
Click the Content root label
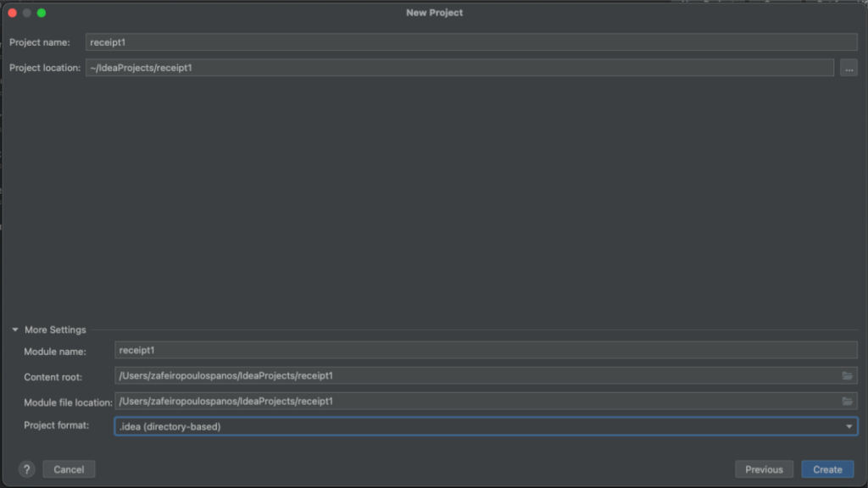tap(53, 377)
